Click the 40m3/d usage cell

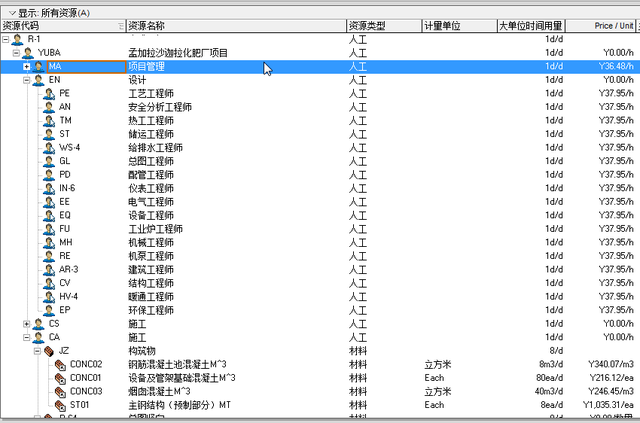pyautogui.click(x=549, y=392)
